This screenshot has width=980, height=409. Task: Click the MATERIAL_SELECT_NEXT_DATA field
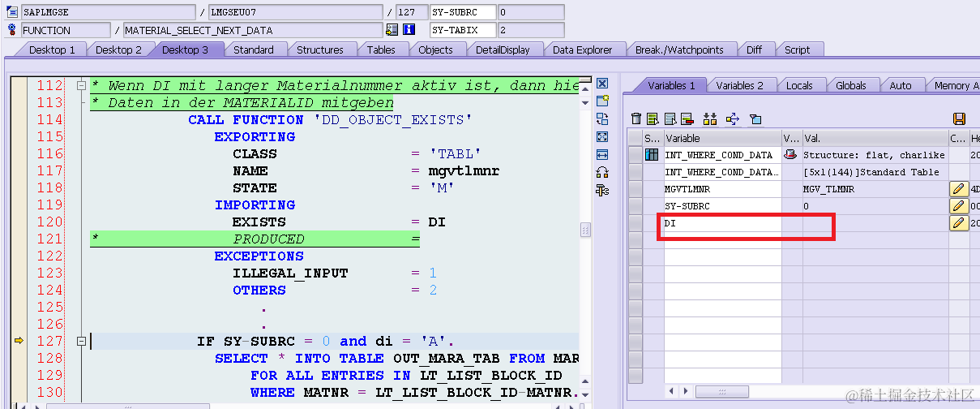coord(252,30)
